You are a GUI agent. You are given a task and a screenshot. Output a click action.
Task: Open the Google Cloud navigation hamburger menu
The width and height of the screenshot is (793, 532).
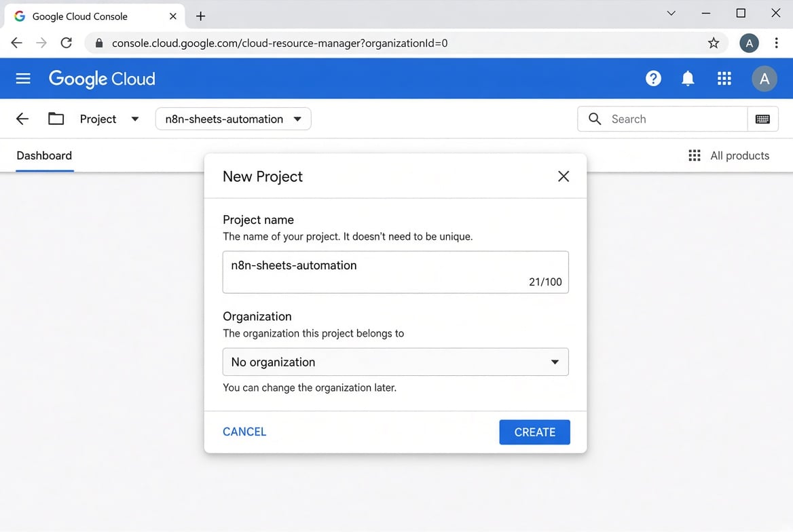click(23, 79)
